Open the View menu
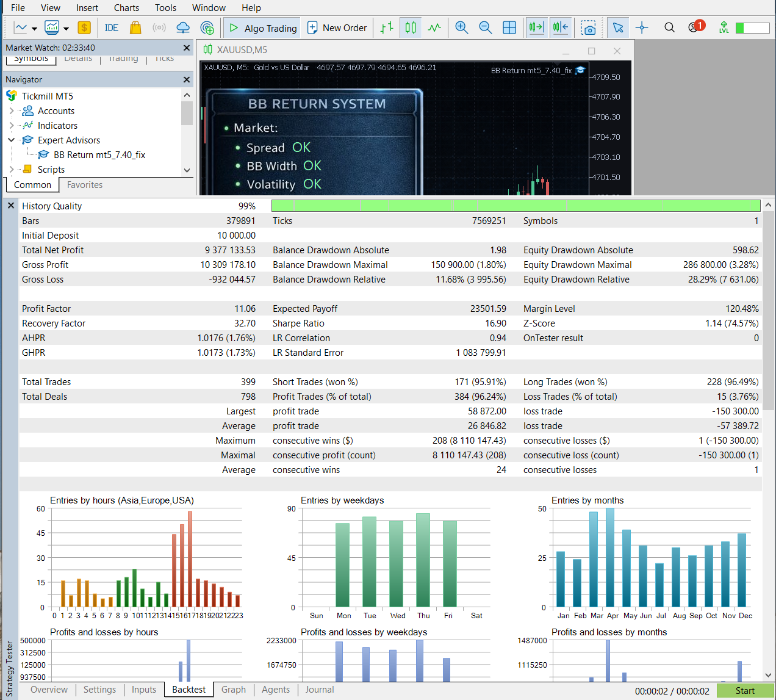This screenshot has width=776, height=700. click(x=51, y=8)
